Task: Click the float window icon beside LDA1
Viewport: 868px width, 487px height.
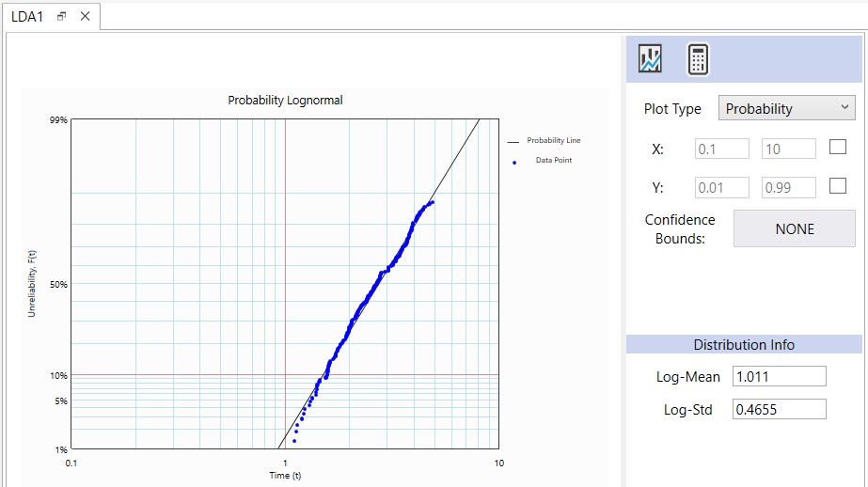Action: click(62, 17)
